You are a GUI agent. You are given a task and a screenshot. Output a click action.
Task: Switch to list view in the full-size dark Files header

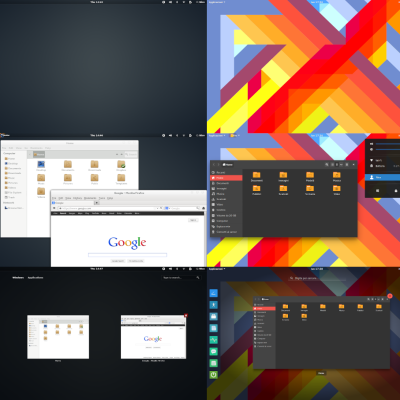pyautogui.click(x=332, y=164)
